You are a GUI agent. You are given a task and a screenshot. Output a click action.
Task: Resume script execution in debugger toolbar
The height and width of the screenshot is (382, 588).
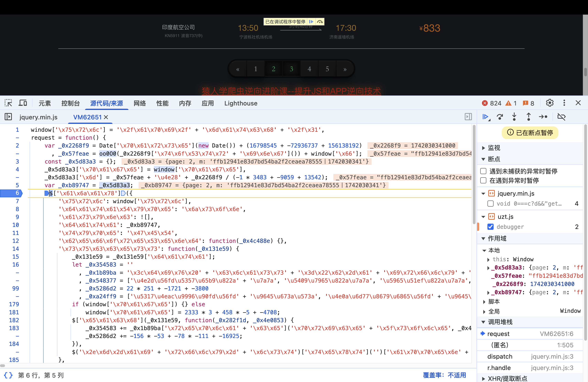[x=485, y=117]
